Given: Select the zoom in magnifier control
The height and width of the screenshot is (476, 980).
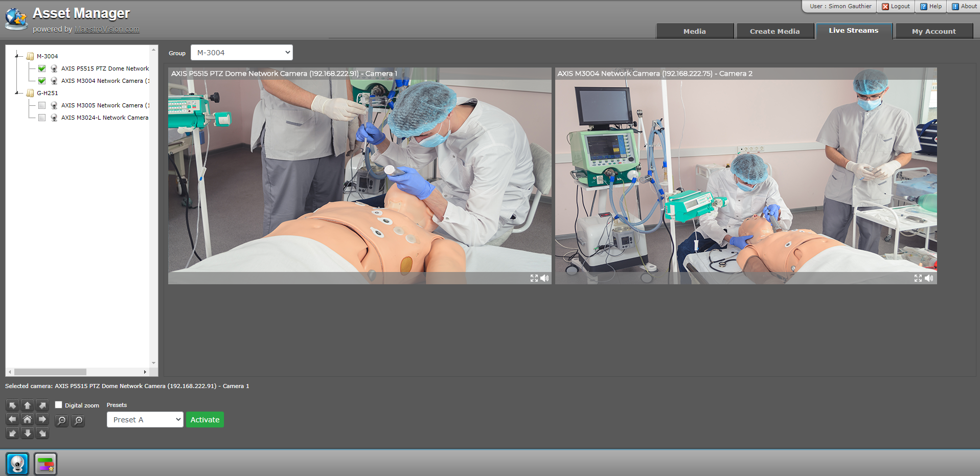Looking at the screenshot, I should click(x=78, y=421).
